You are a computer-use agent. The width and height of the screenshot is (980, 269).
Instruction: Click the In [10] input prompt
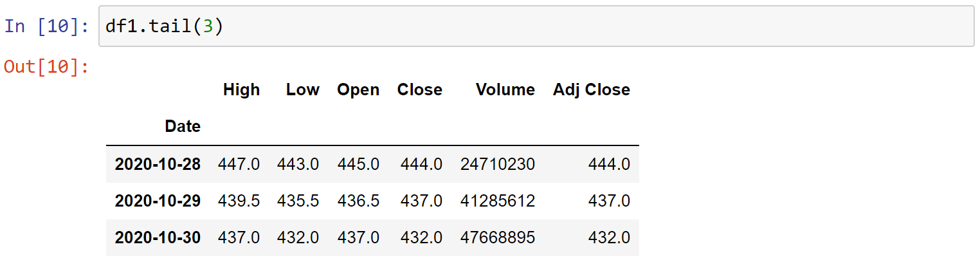[x=47, y=27]
